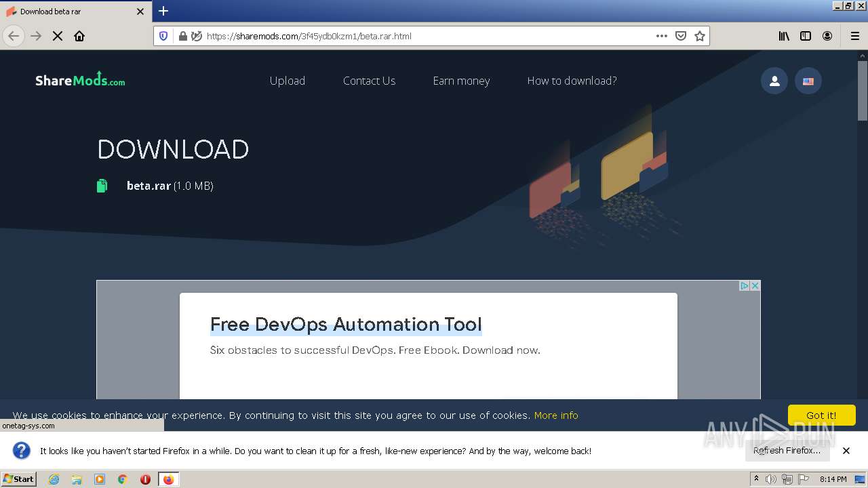Open the How to download? page
This screenshot has width=868, height=488.
(572, 81)
